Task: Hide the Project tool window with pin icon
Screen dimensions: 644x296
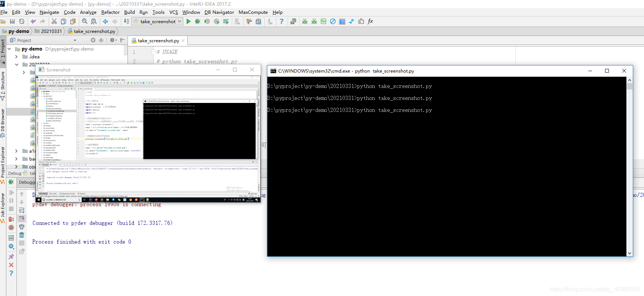Action: pos(122,40)
